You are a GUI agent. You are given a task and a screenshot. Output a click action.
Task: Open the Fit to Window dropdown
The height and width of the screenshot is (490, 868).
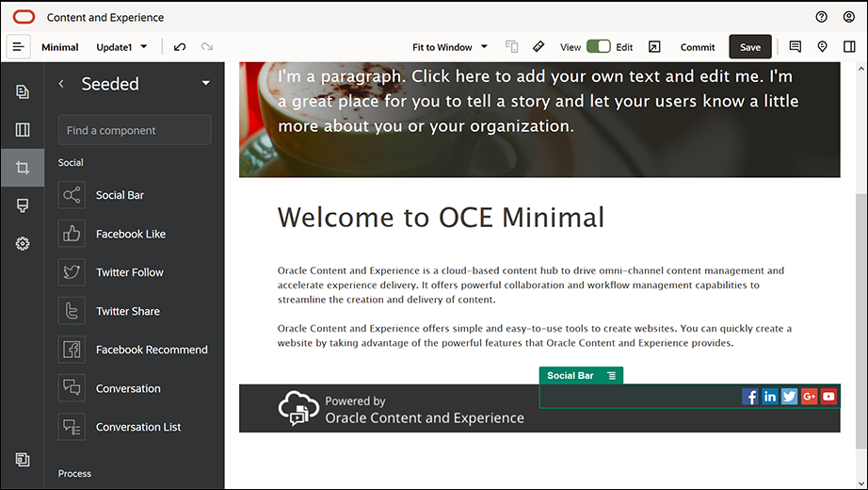point(450,47)
